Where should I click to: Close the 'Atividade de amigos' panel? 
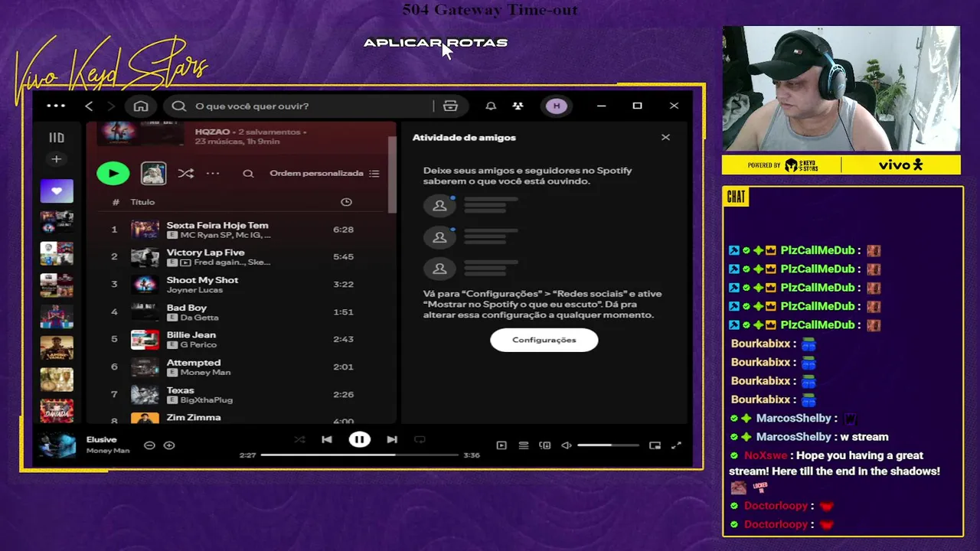point(665,138)
